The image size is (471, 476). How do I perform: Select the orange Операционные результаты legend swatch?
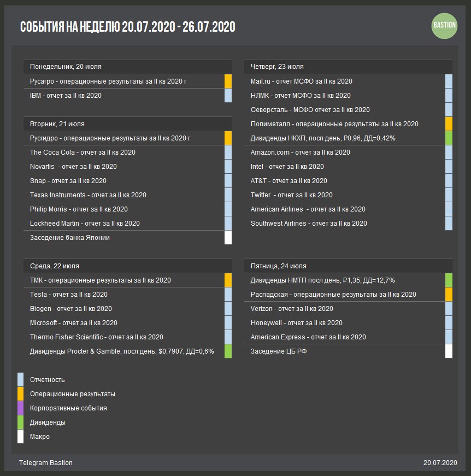pos(21,394)
